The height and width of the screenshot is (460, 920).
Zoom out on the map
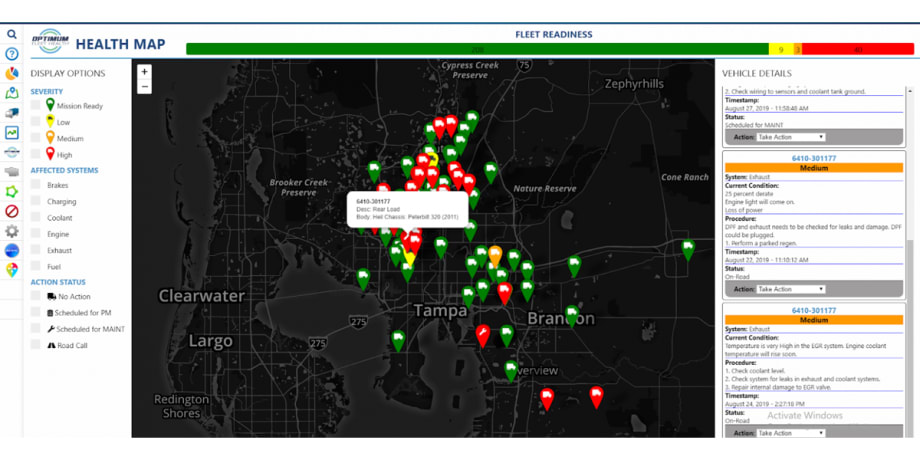(x=144, y=87)
